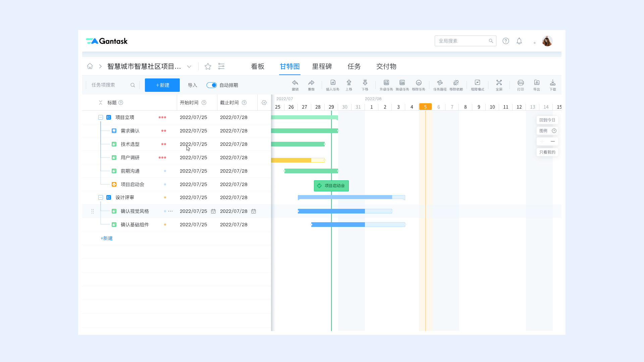Focus the 全局搜索 global search field

pos(466,41)
